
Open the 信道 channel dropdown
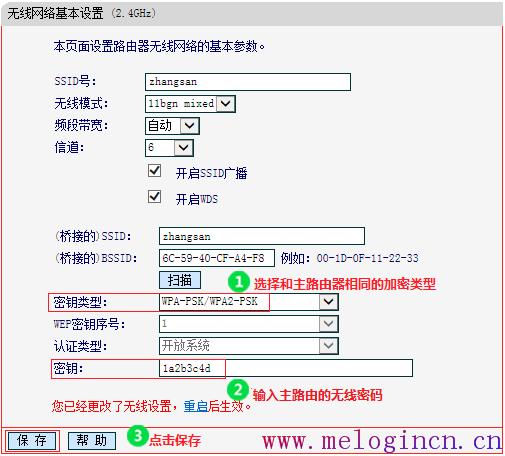(169, 148)
